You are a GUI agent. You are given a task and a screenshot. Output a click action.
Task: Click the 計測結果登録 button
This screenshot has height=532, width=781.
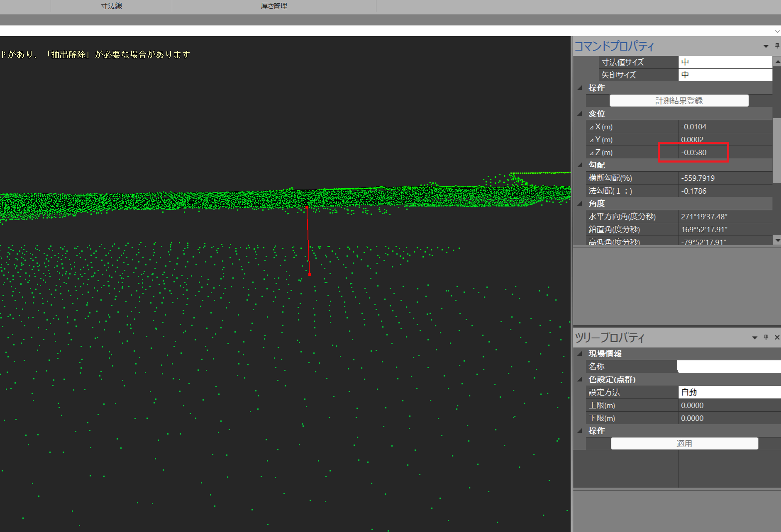(679, 101)
